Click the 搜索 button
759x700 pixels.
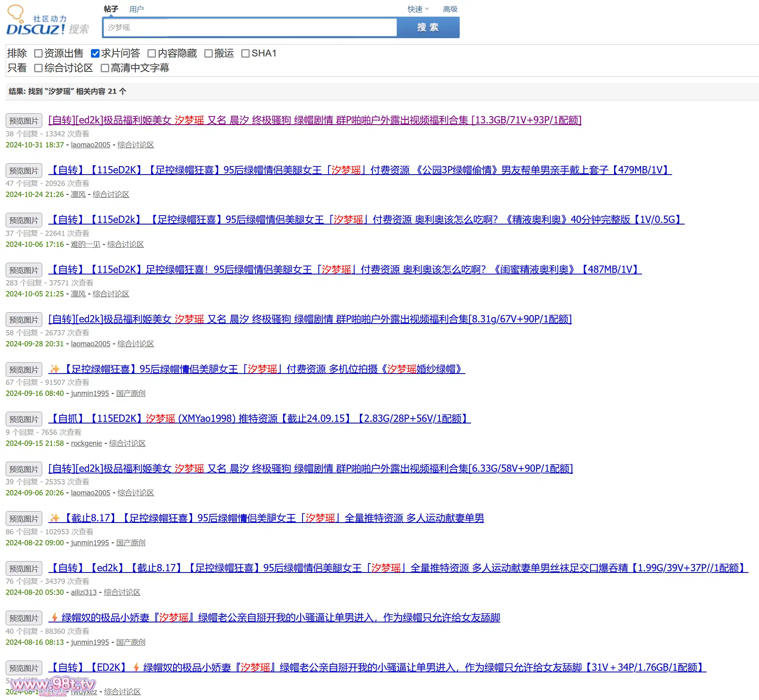pyautogui.click(x=428, y=27)
